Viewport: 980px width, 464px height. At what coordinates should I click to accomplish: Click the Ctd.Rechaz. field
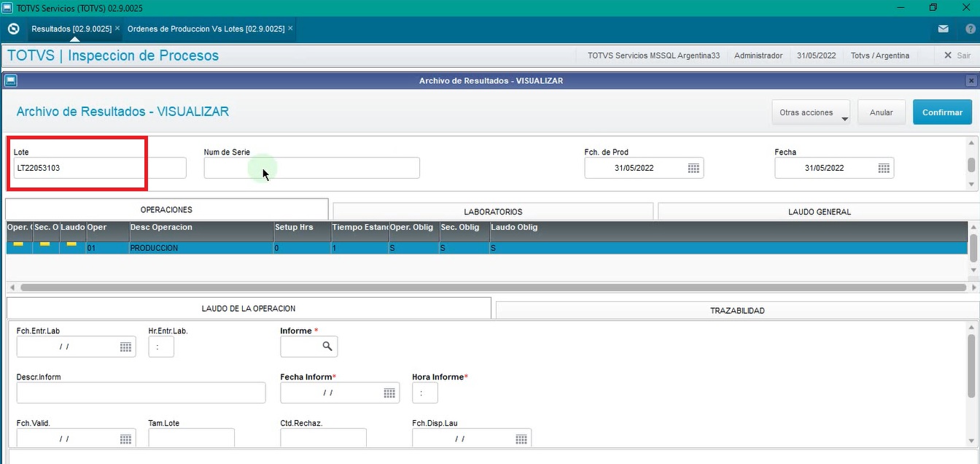(324, 438)
